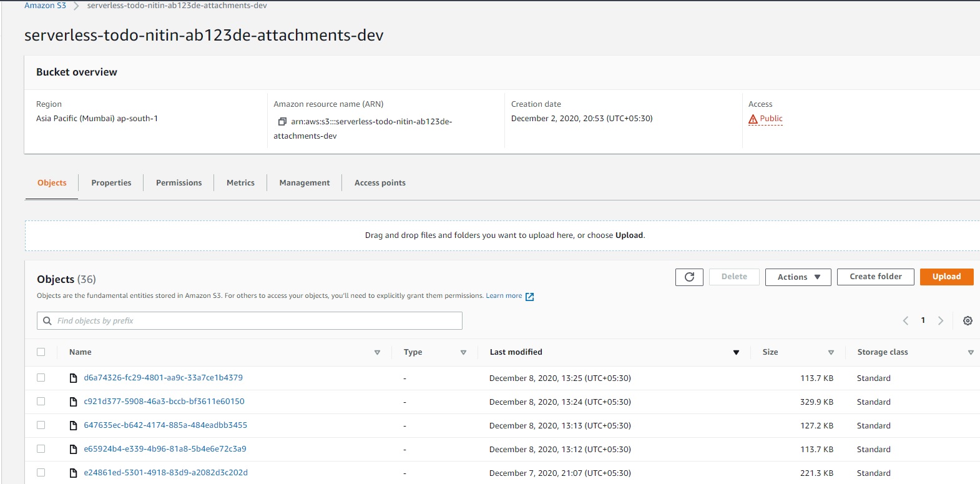
Task: Click the creation date December 2, 2020 value
Action: [x=582, y=119]
